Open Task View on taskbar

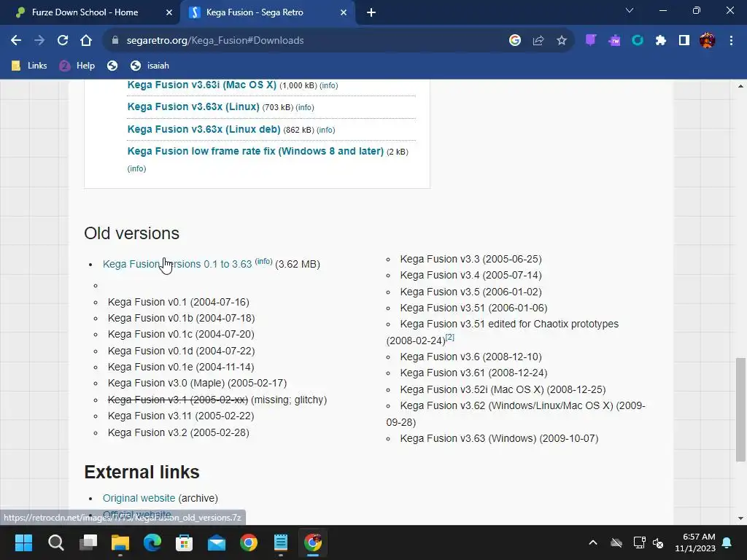click(x=88, y=542)
